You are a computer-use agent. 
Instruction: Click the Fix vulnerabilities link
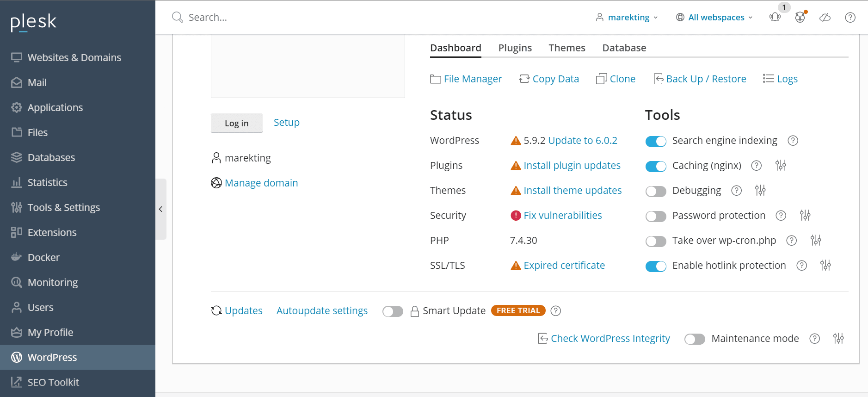click(x=562, y=216)
